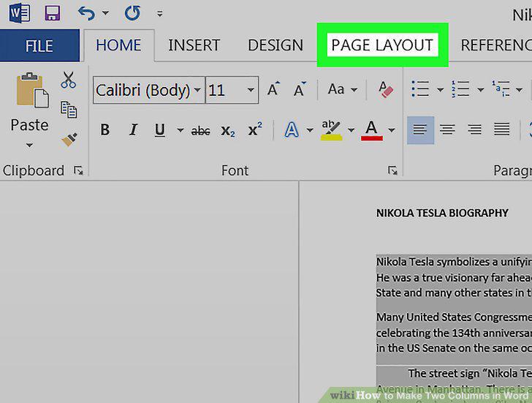Expand the Paste options arrow
The width and height of the screenshot is (532, 403).
tap(29, 146)
